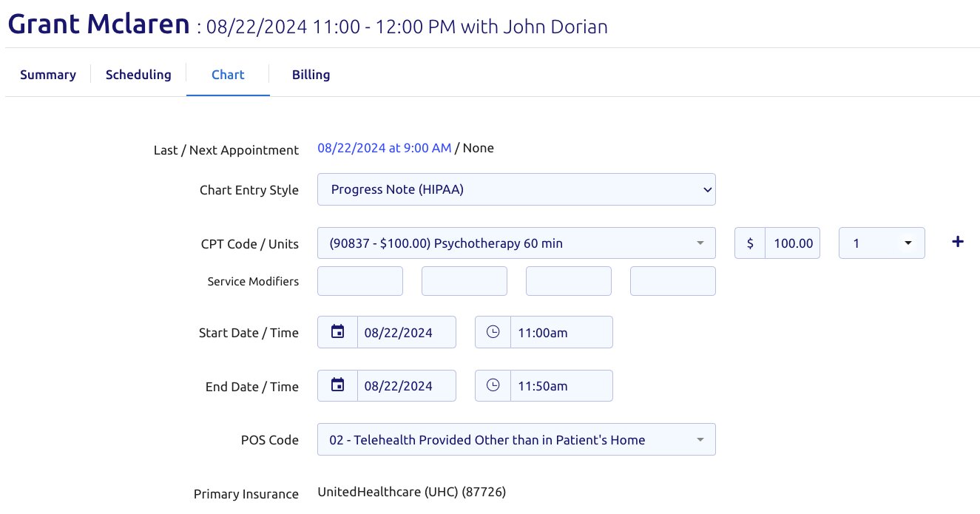Click the first Service Modifiers field
The image size is (980, 514).
[x=360, y=281]
